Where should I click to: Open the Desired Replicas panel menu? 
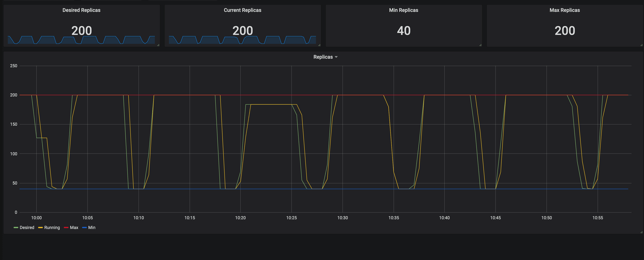(81, 10)
